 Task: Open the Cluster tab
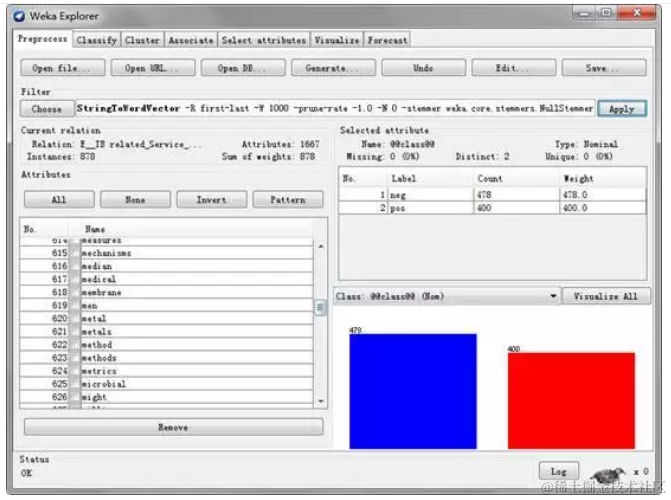tap(143, 40)
